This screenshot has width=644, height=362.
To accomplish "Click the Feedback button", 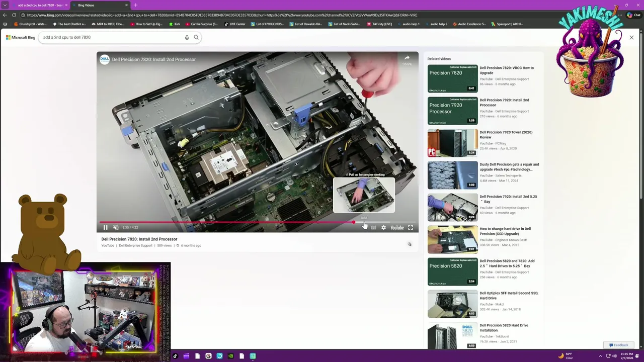I will (x=618, y=345).
